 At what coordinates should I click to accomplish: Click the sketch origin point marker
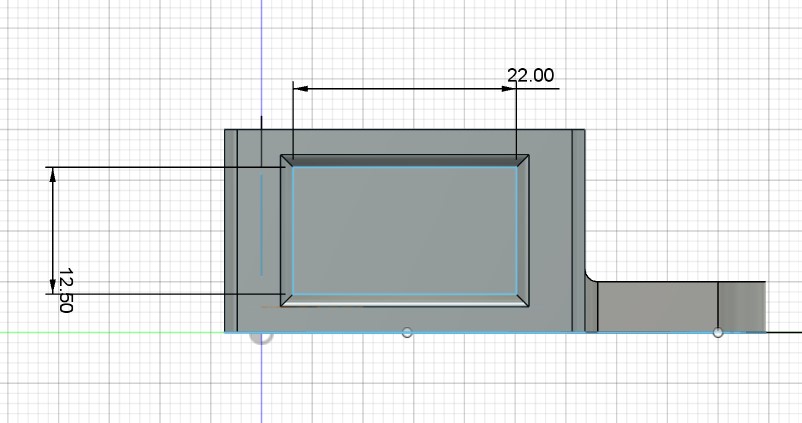[261, 333]
